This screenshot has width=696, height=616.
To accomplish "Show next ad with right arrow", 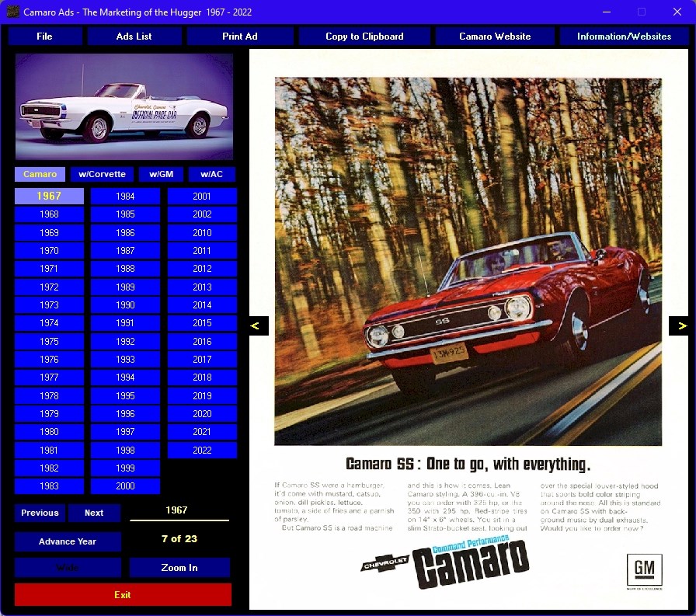I will pos(678,325).
